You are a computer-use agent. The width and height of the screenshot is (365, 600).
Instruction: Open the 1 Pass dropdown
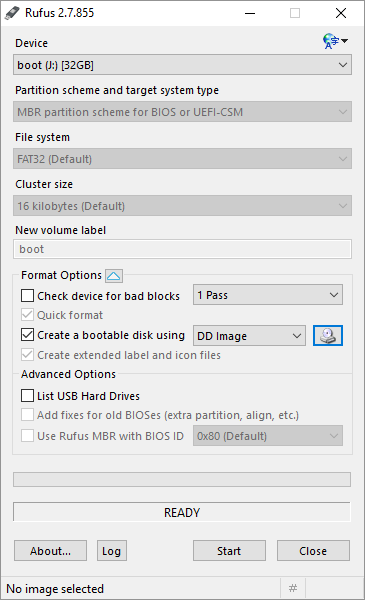[x=268, y=295]
